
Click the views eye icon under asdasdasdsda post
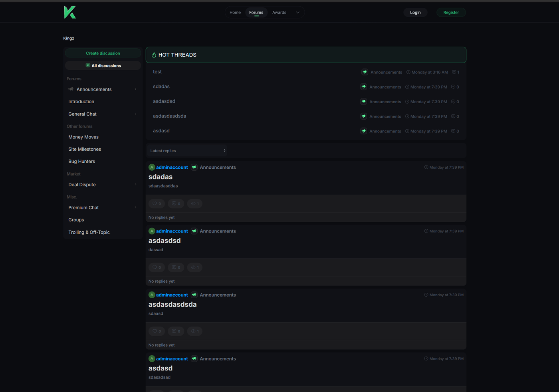click(193, 331)
